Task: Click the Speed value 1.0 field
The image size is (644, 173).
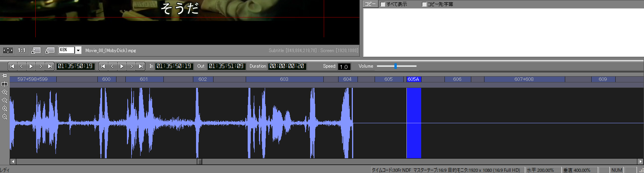Action: 344,66
